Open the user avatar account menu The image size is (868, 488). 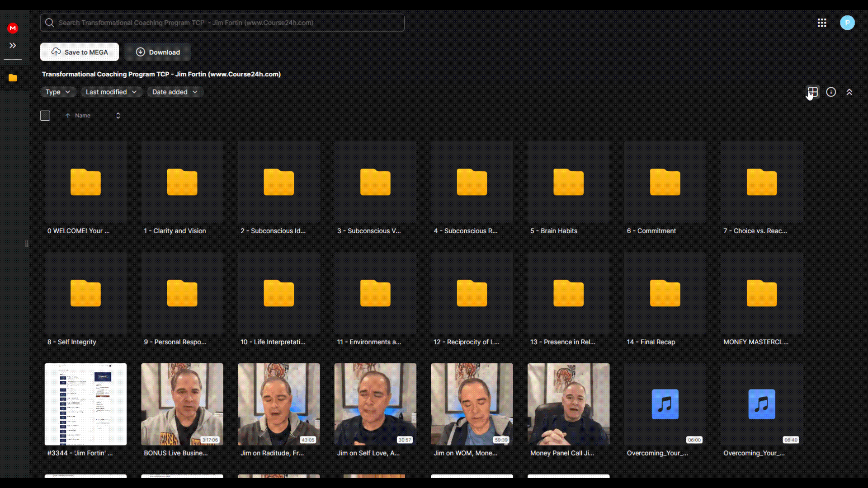(847, 23)
